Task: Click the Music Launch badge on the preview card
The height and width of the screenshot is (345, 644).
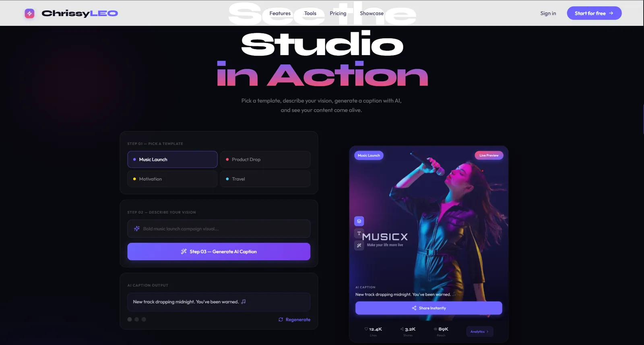Action: click(x=369, y=155)
